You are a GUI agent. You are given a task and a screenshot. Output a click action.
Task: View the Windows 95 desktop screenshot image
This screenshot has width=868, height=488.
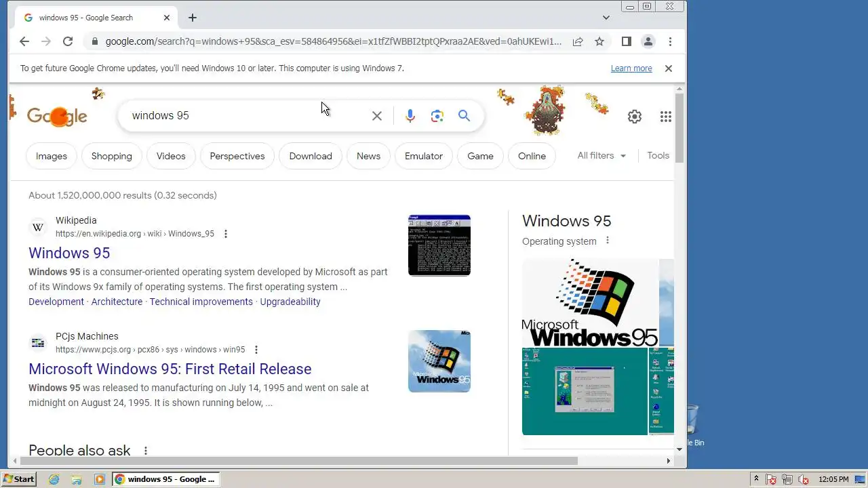pyautogui.click(x=585, y=391)
